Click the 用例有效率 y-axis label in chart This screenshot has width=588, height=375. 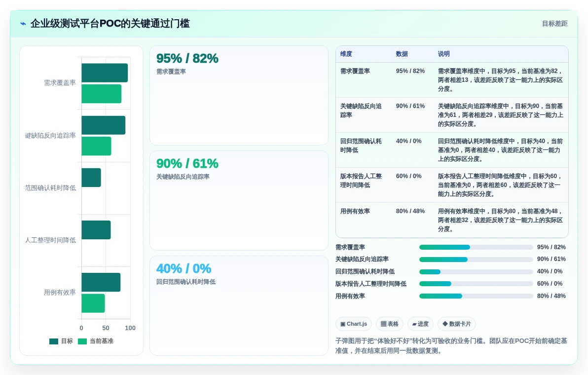click(x=60, y=293)
